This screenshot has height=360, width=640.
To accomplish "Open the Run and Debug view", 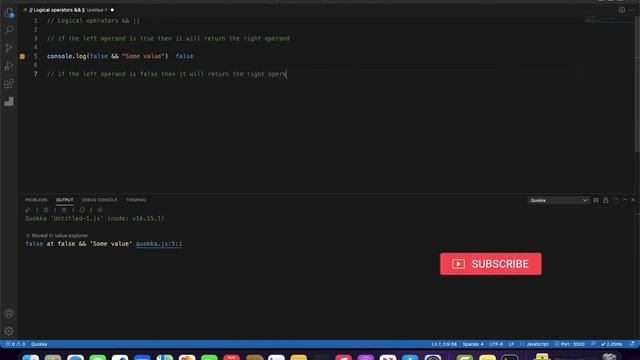I will coord(9,66).
